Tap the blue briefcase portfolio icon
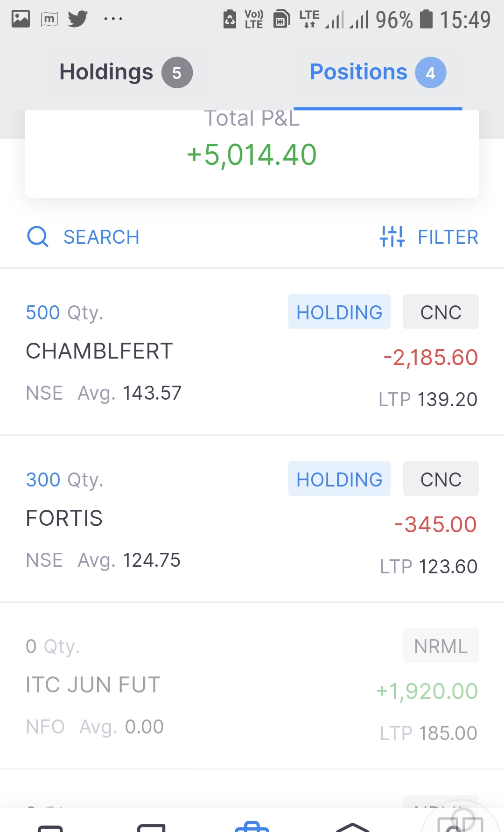This screenshot has height=832, width=504. 252,825
